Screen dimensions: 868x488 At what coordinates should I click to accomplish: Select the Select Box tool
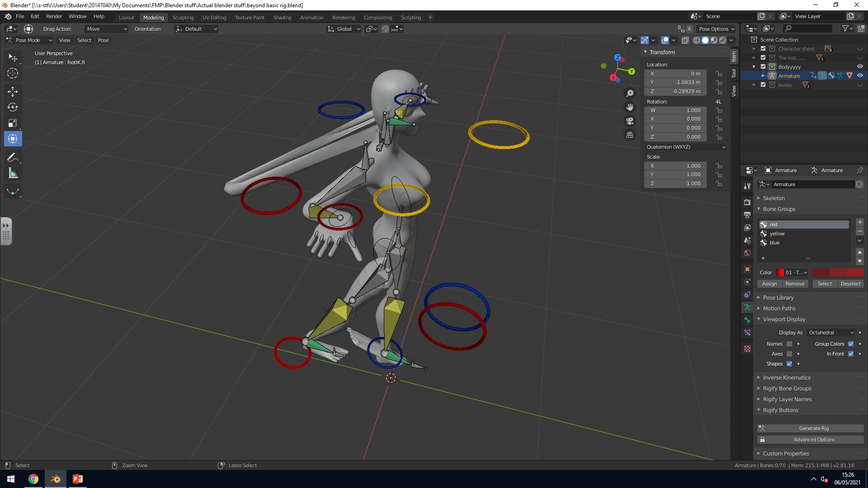13,57
